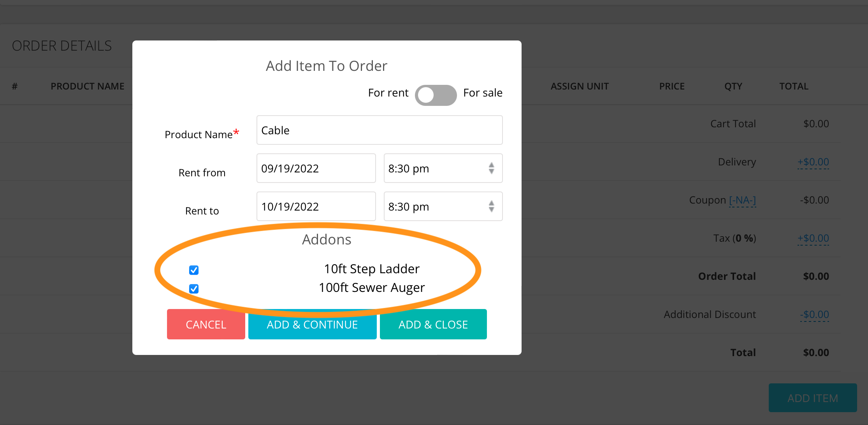This screenshot has width=868, height=425.
Task: Open the Delivery +$0.00 link
Action: click(x=813, y=162)
